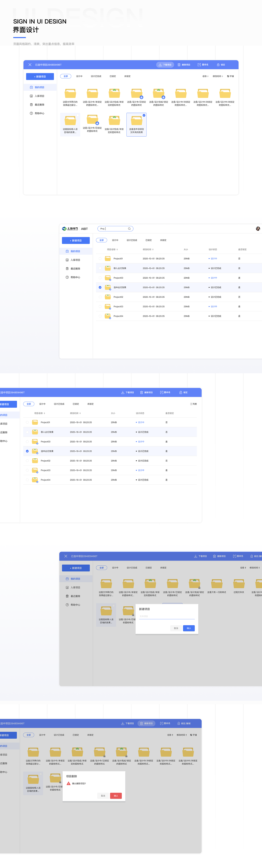Select the 设计已完成 tab in the AIBT window
This screenshot has width=262, height=868.
tap(132, 240)
